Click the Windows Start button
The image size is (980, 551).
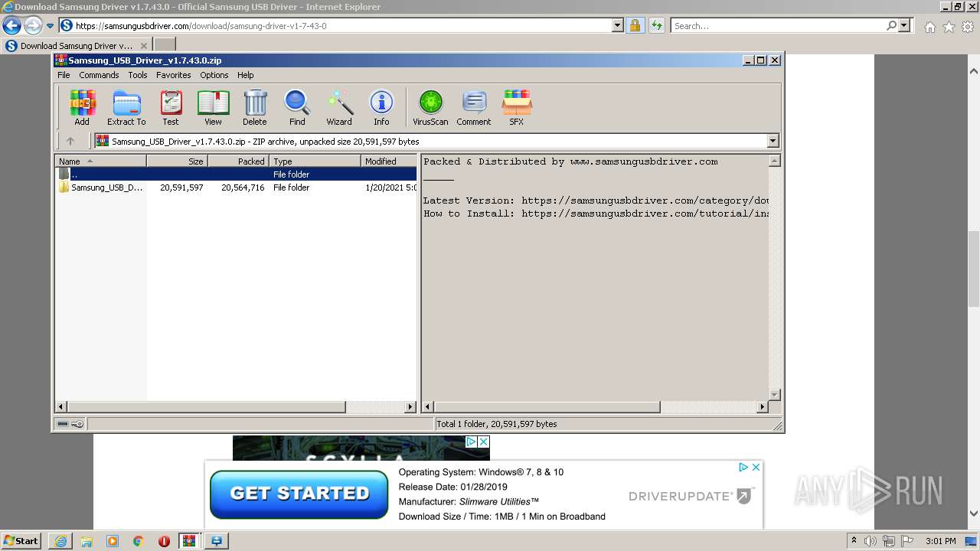tap(21, 541)
